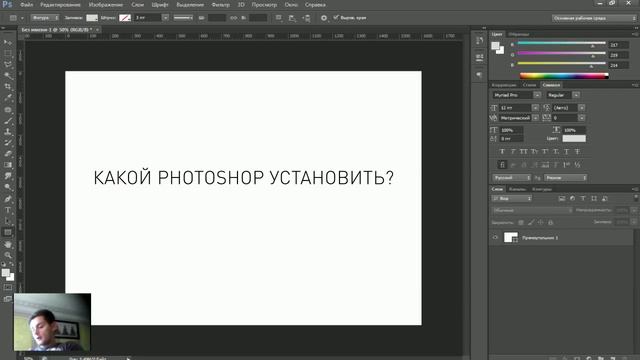Filter layers by adjustment layers icon
Viewport: 640px width, 360px height.
coord(573,198)
